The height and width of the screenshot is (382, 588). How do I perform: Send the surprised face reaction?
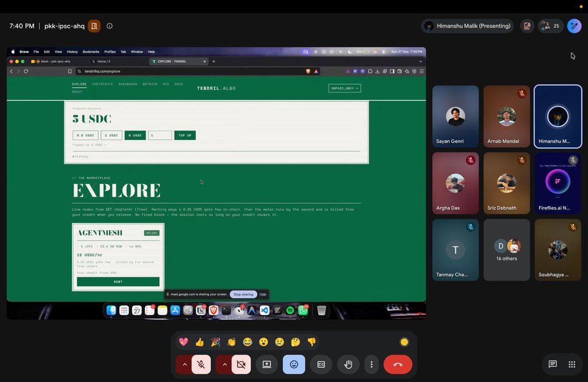[x=264, y=342]
